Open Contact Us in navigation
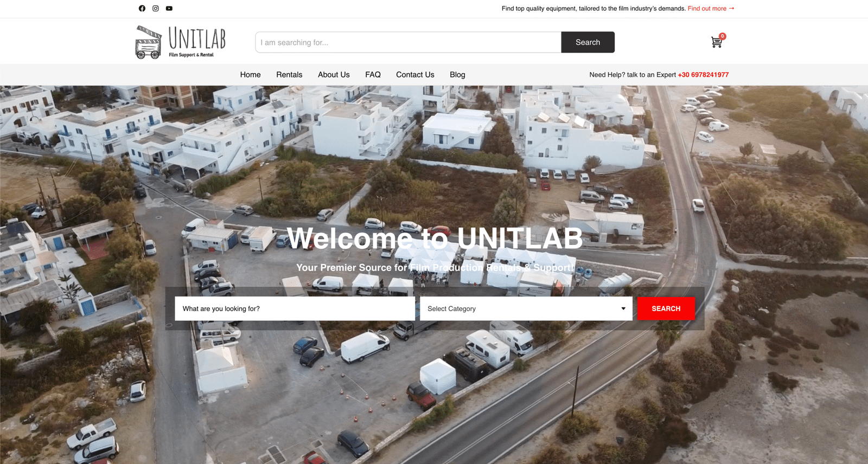This screenshot has height=464, width=868. pyautogui.click(x=415, y=75)
